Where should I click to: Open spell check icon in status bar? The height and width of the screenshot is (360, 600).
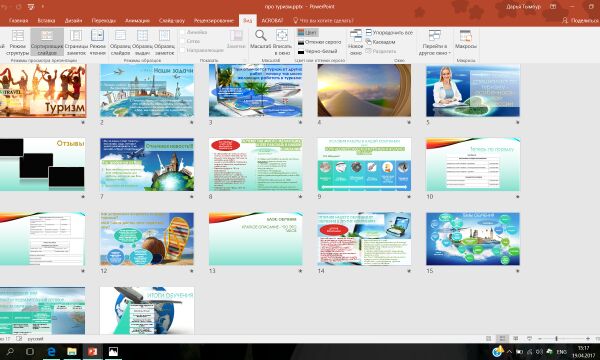19,339
